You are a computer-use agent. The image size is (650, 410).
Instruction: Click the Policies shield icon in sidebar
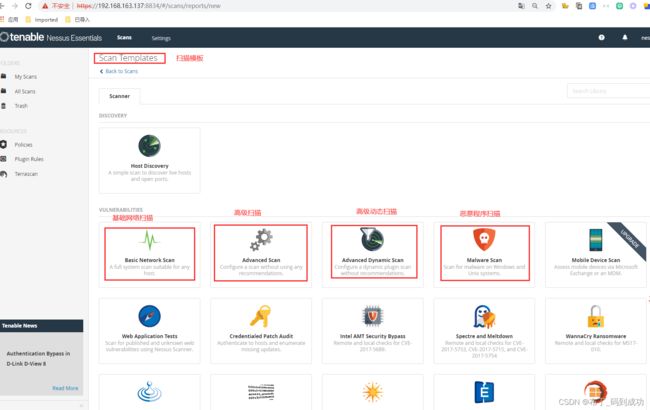[x=4, y=144]
